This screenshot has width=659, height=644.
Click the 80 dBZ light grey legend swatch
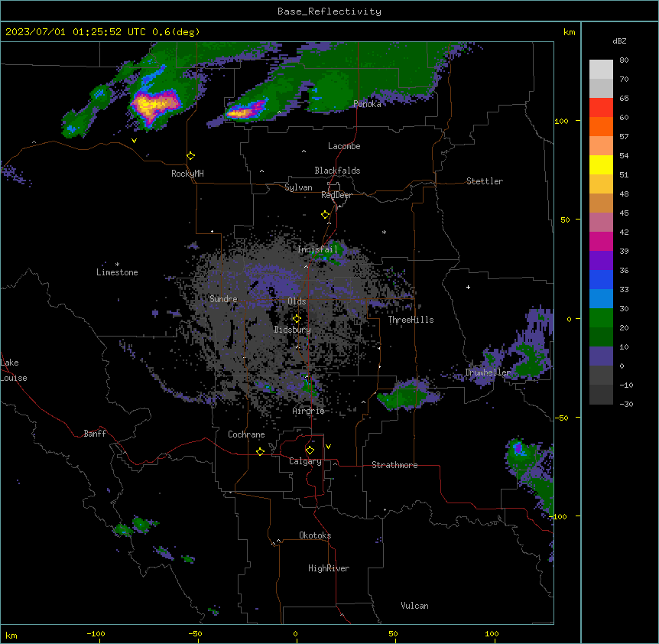[601, 70]
